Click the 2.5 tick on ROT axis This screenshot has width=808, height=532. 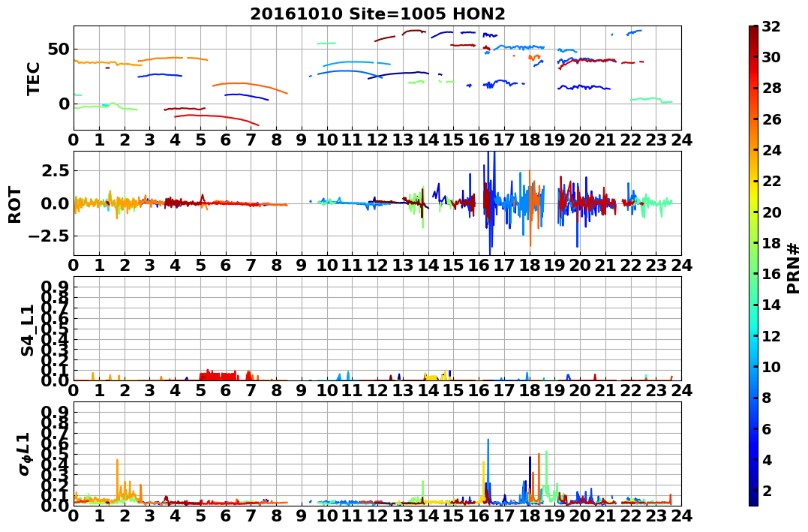pyautogui.click(x=55, y=170)
